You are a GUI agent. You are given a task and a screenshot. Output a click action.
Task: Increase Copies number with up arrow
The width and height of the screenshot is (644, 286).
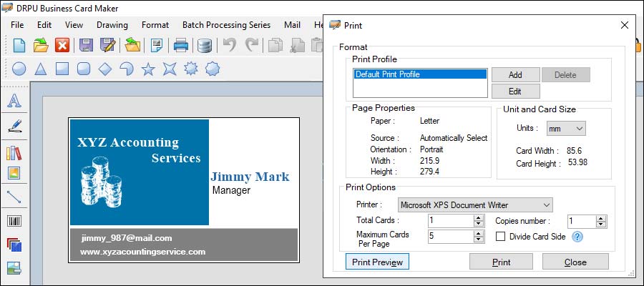pyautogui.click(x=601, y=218)
